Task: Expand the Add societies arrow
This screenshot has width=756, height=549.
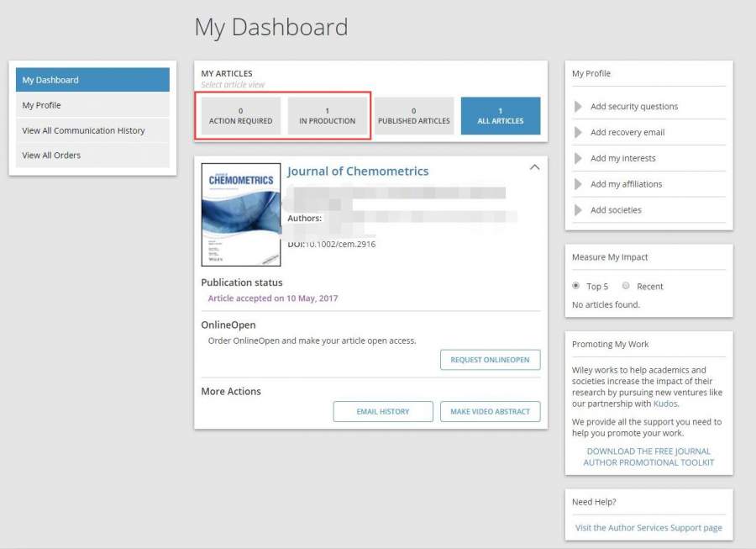Action: point(578,210)
